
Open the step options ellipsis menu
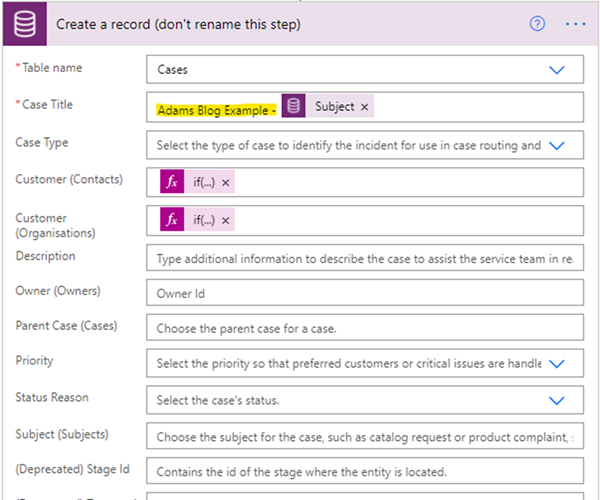point(575,24)
